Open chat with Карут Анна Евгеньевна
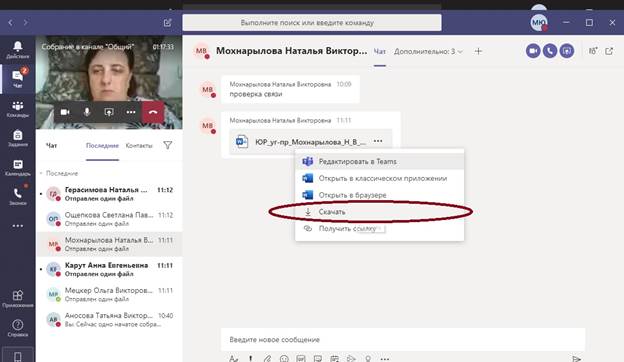 [x=109, y=269]
